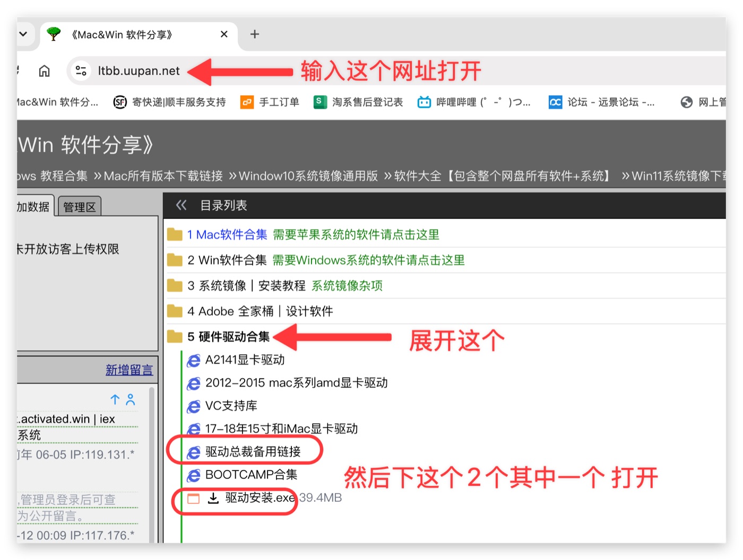Open 17-18年15寸和iMac显卡驱动 link
The width and height of the screenshot is (743, 560).
coord(281,428)
